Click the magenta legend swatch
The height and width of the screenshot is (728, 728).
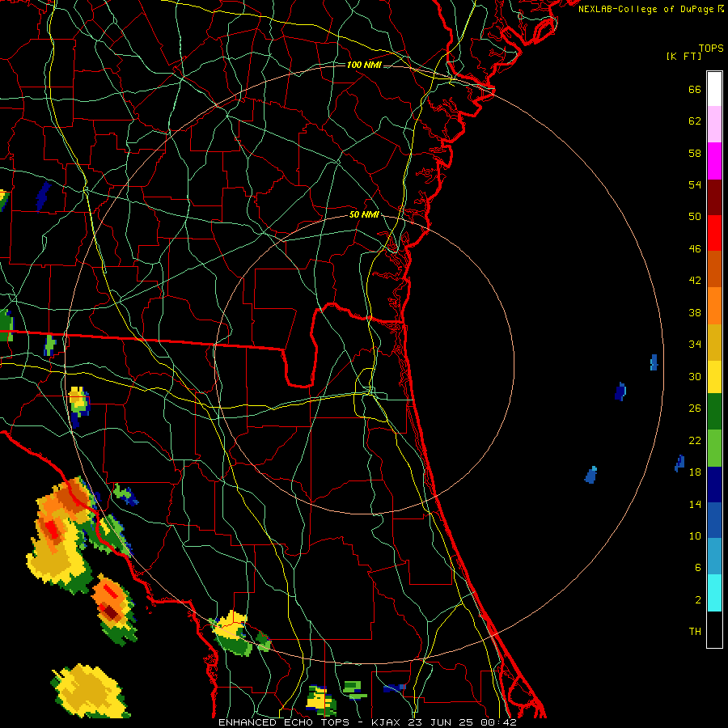[x=714, y=161]
